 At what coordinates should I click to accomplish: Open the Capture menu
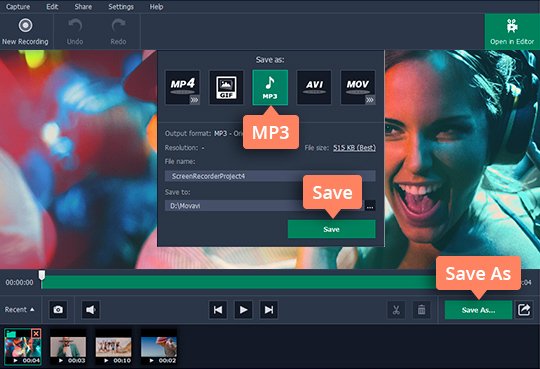18,7
